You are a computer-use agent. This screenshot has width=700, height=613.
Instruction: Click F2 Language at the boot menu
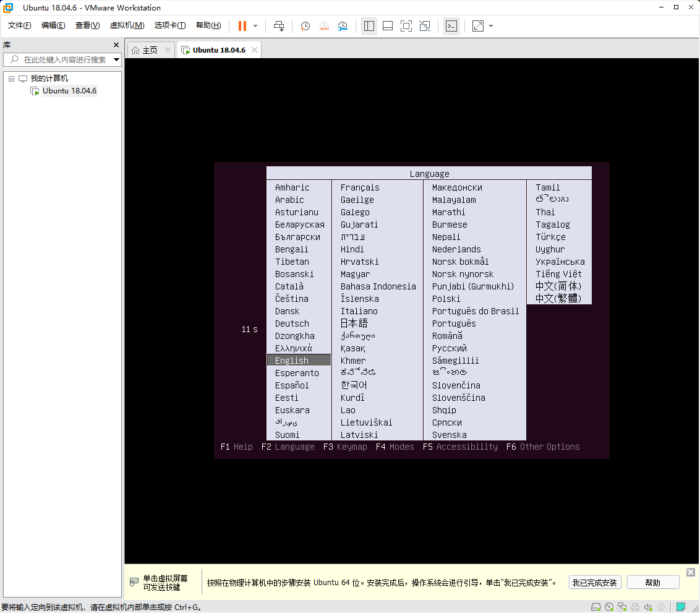pos(288,447)
